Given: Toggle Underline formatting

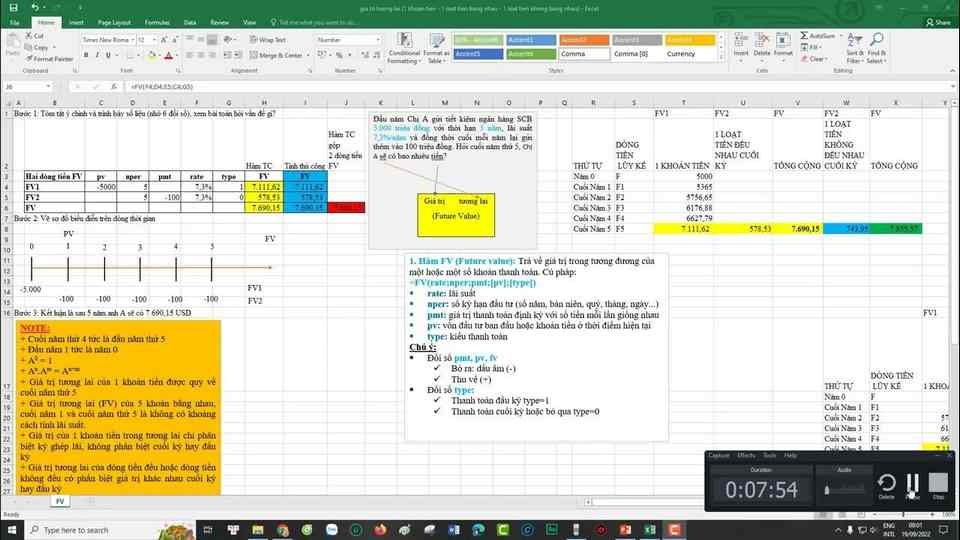Looking at the screenshot, I should pyautogui.click(x=108, y=55).
